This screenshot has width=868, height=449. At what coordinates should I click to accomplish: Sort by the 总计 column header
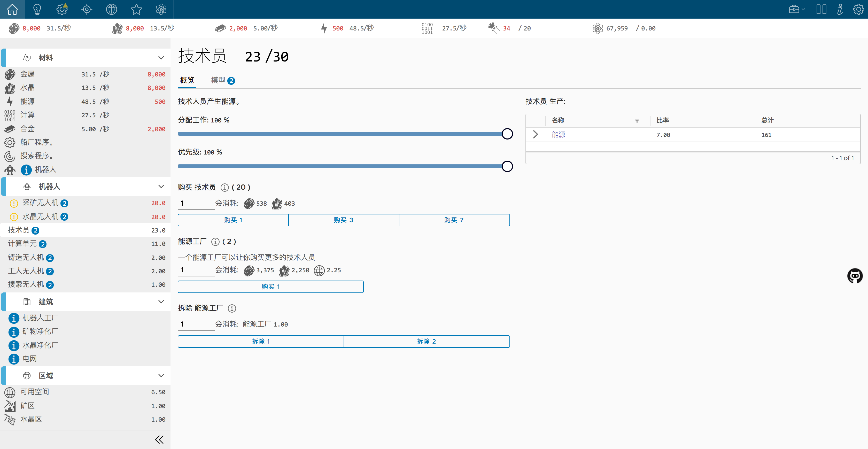(x=767, y=120)
